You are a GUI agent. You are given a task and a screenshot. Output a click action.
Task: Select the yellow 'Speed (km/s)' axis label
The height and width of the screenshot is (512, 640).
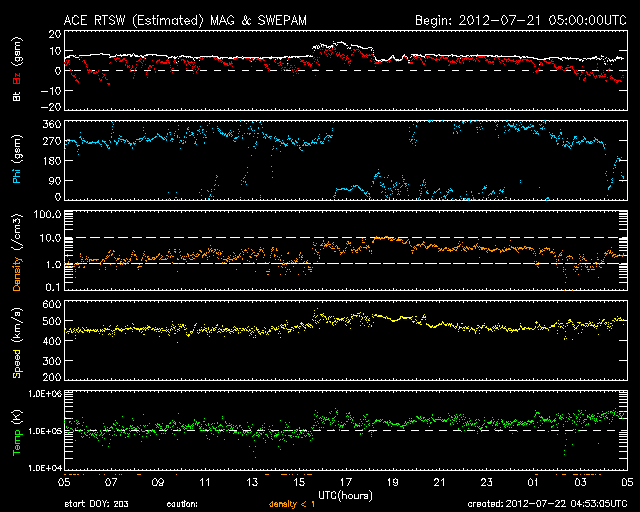pyautogui.click(x=17, y=343)
